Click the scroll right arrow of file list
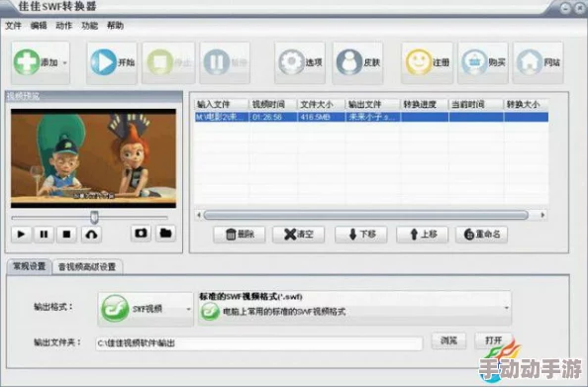Image resolution: width=588 pixels, height=387 pixels. (542, 215)
